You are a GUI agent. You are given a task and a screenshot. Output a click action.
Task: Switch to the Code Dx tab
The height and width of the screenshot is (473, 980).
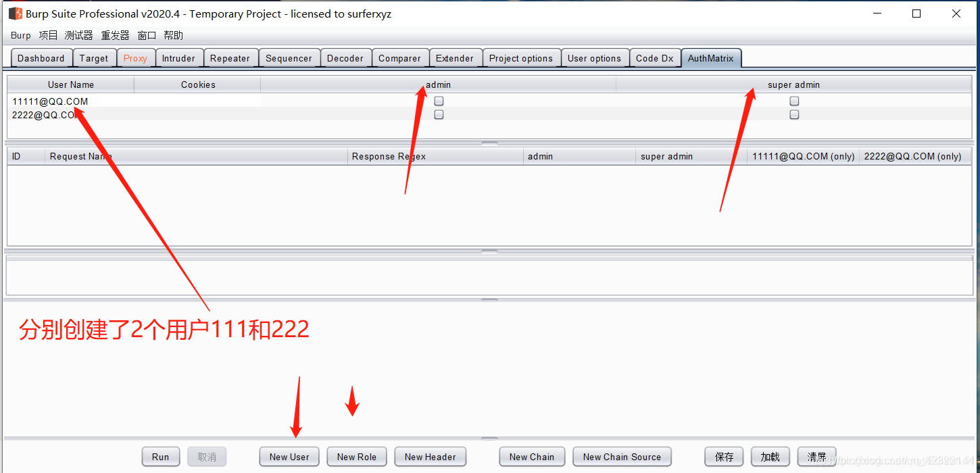pos(655,58)
